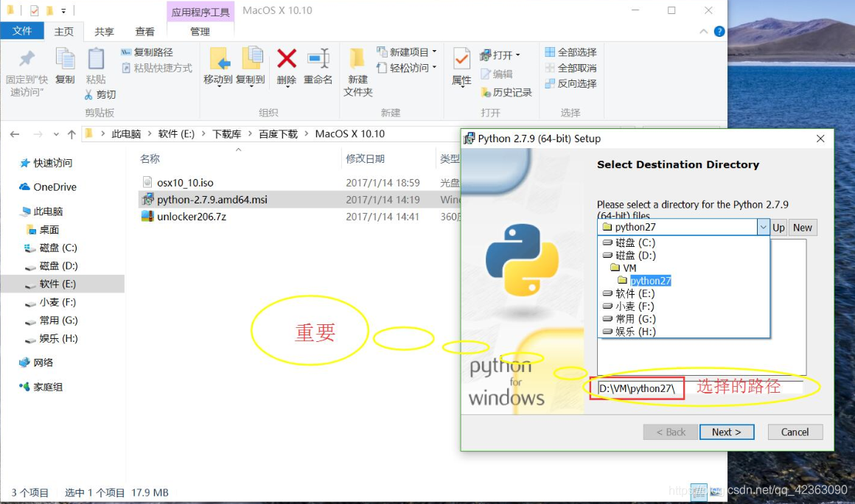Click Select all in ribbon
855x504 pixels.
(x=571, y=52)
